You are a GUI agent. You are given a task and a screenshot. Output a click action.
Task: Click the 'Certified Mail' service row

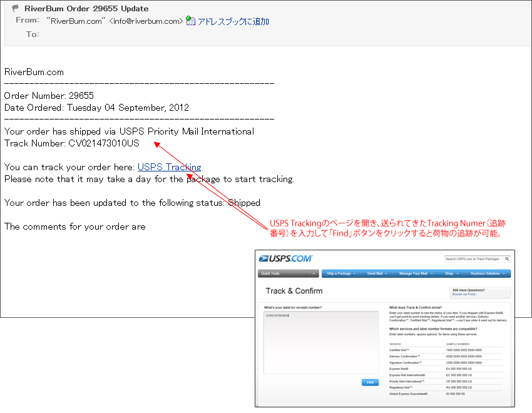point(446,350)
